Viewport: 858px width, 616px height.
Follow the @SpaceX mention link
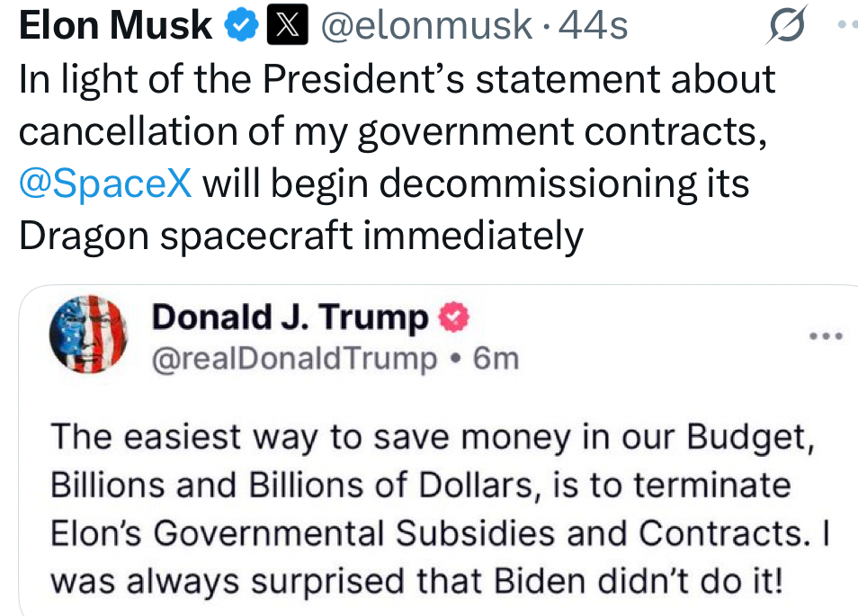(x=105, y=183)
